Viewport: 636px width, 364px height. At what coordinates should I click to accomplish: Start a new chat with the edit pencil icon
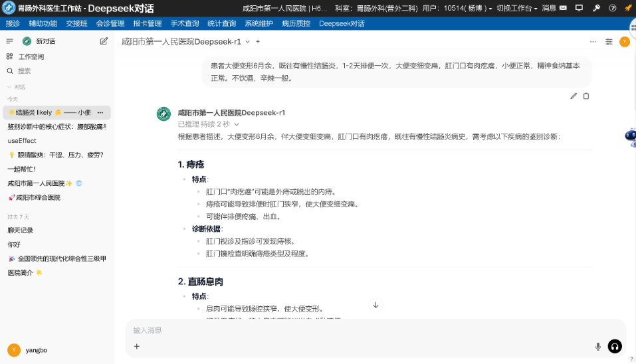pos(104,41)
